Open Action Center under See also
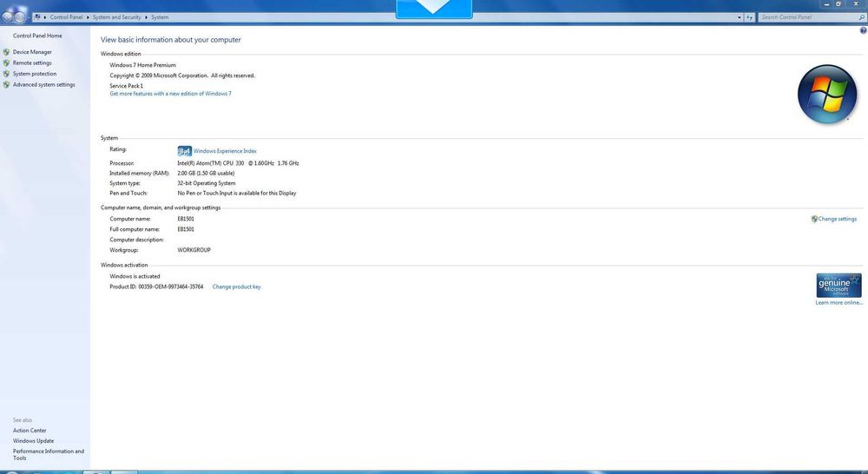 pos(30,431)
